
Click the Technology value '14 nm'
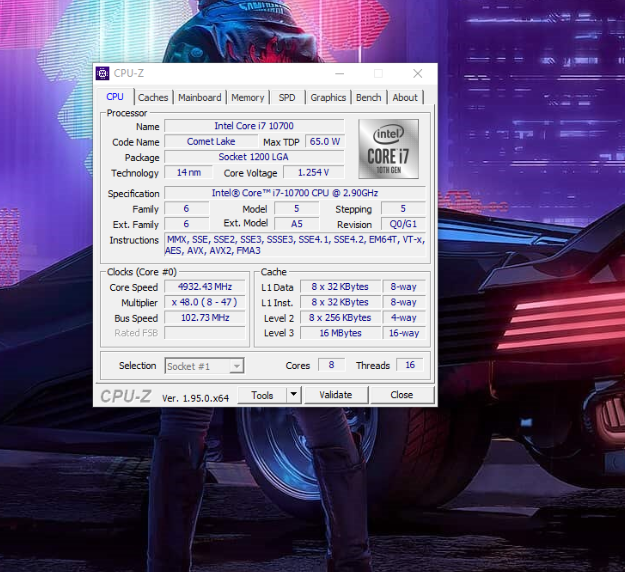point(189,173)
